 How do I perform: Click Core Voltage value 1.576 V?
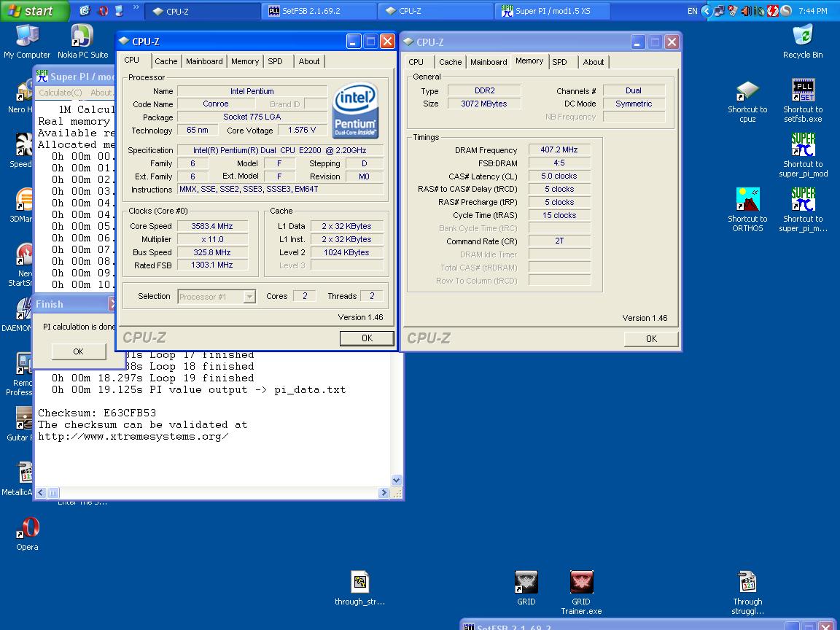pyautogui.click(x=302, y=131)
